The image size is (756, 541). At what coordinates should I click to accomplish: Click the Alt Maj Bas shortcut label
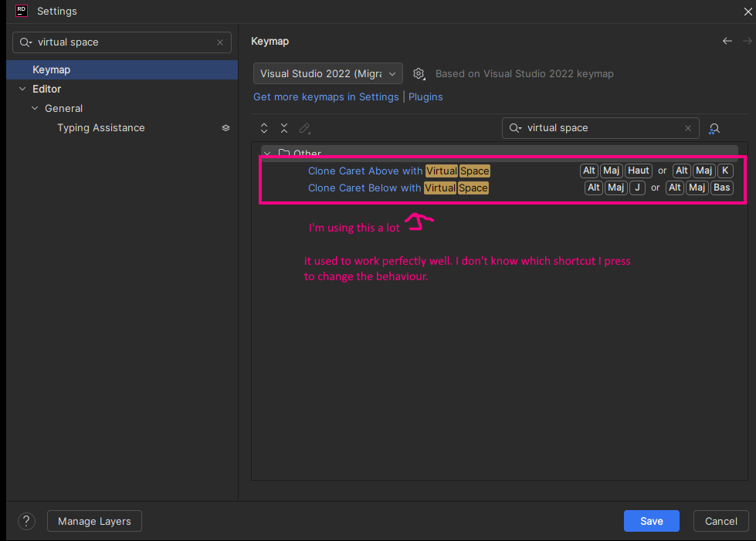700,188
